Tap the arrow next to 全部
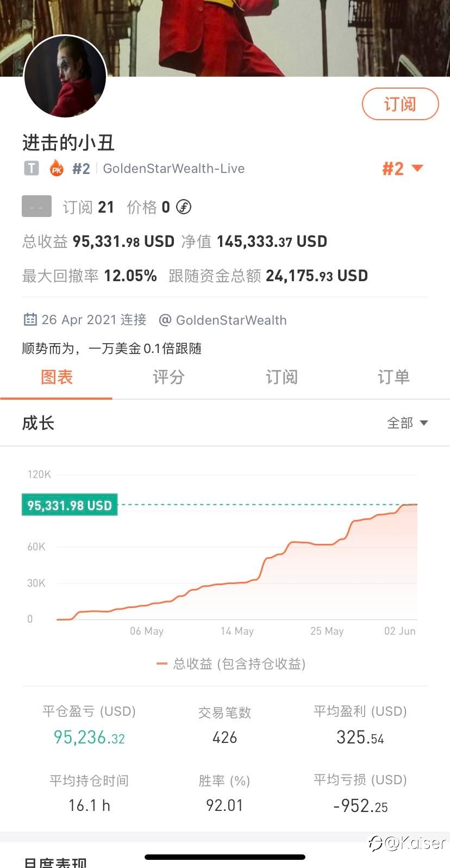The height and width of the screenshot is (868, 450). [424, 423]
